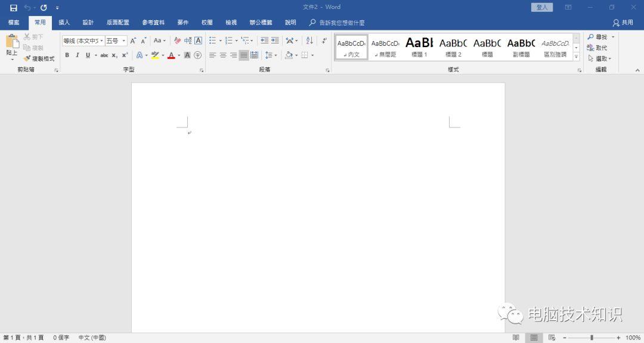The height and width of the screenshot is (343, 644).
Task: Toggle underline formatting
Action: tap(88, 55)
